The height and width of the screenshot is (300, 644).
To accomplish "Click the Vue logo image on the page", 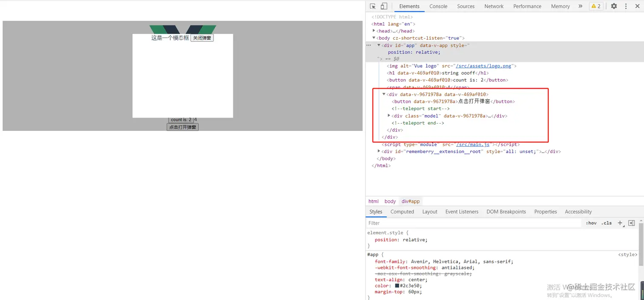I will point(183,29).
